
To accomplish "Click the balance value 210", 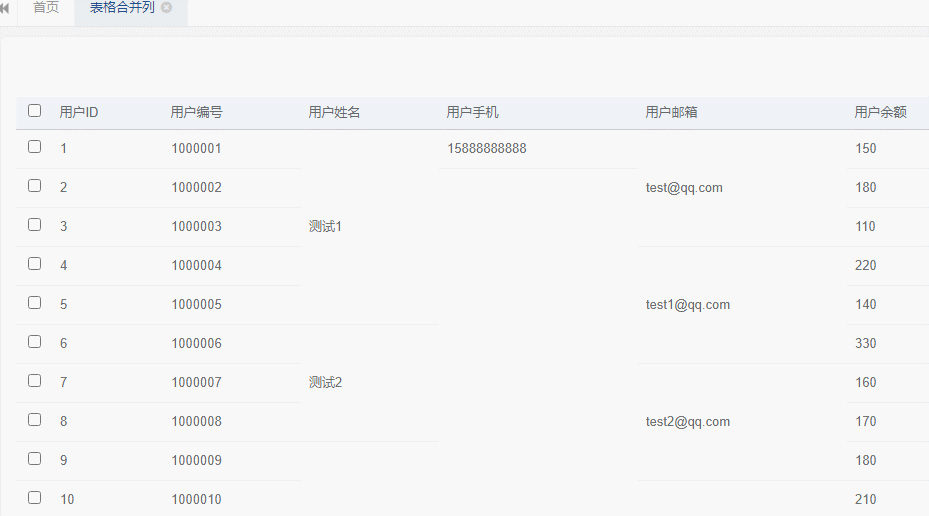I will [866, 500].
